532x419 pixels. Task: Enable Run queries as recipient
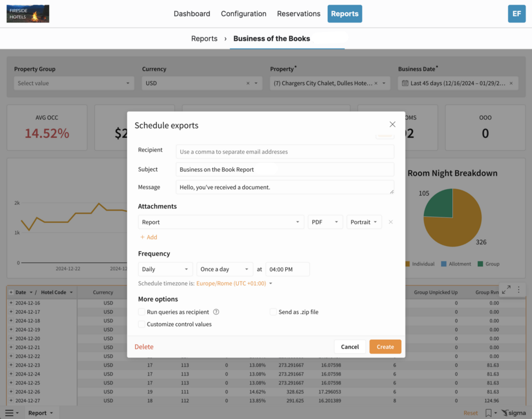click(142, 312)
